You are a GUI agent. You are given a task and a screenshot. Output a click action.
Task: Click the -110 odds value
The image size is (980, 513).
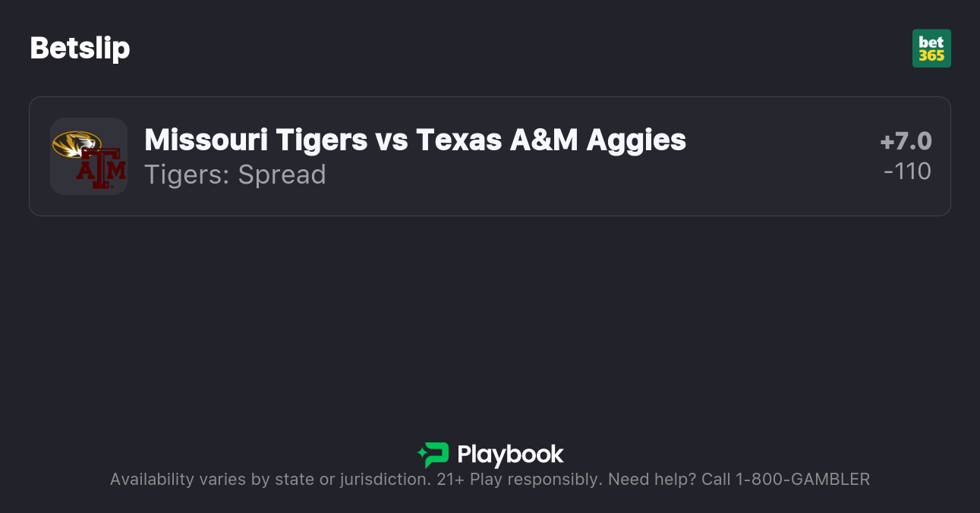(x=907, y=172)
